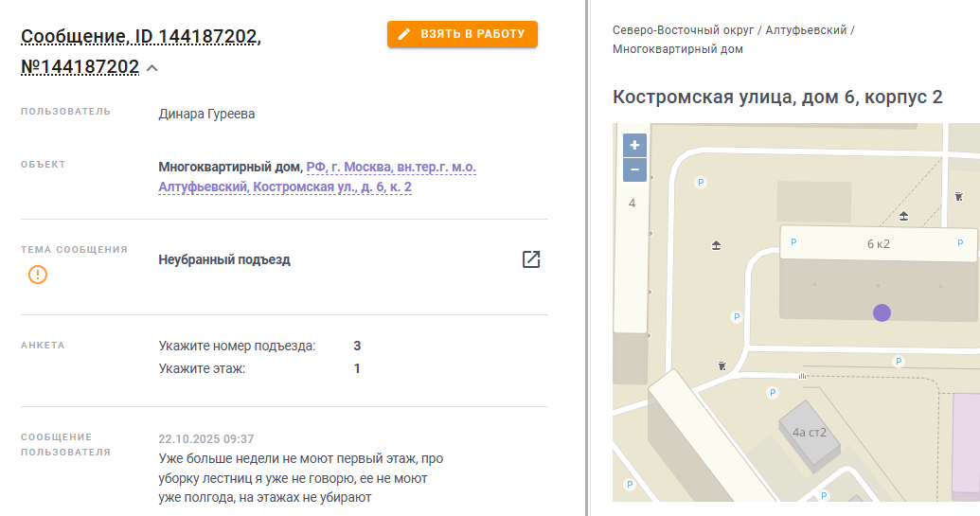Click parking icon left of 6 к2
The width and height of the screenshot is (980, 516).
[x=793, y=242]
